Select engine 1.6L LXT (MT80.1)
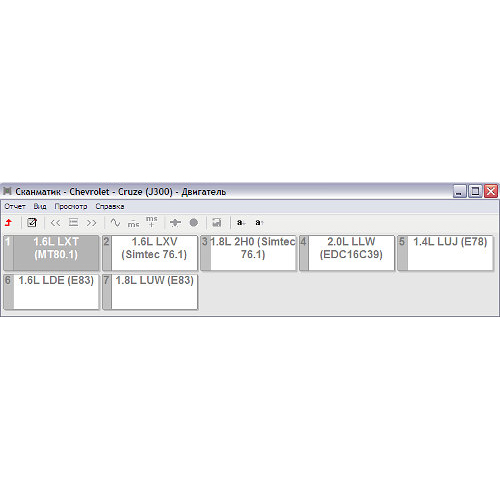This screenshot has height=500, width=500. point(51,253)
